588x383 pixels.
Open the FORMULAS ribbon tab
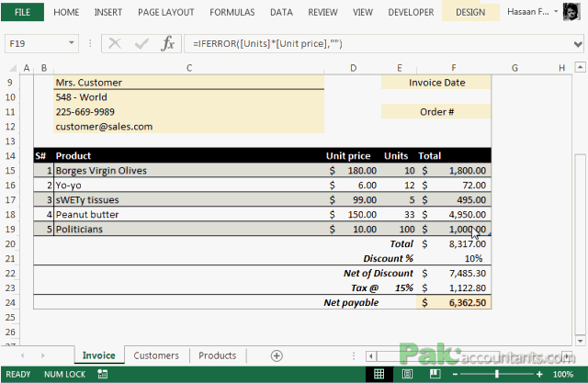coord(232,12)
